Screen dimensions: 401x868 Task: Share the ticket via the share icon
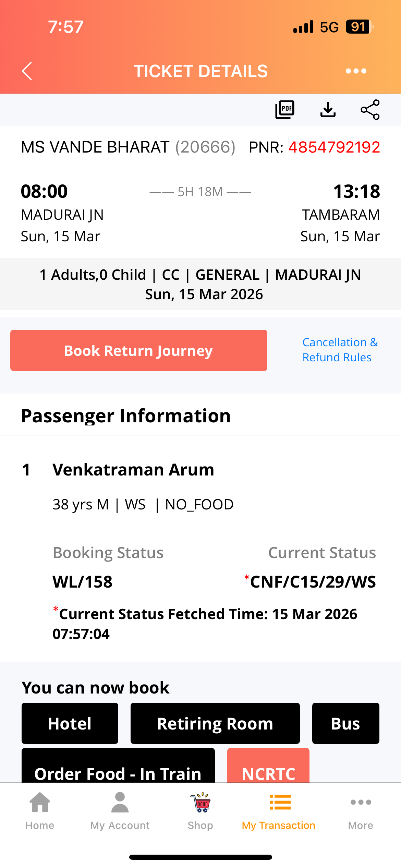pos(370,110)
